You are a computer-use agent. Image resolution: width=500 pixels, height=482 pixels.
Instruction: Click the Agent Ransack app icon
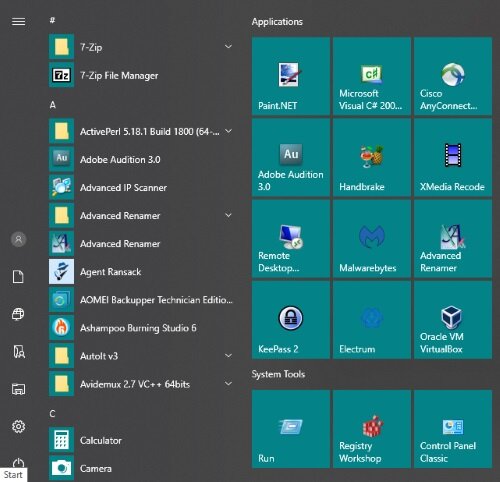61,272
